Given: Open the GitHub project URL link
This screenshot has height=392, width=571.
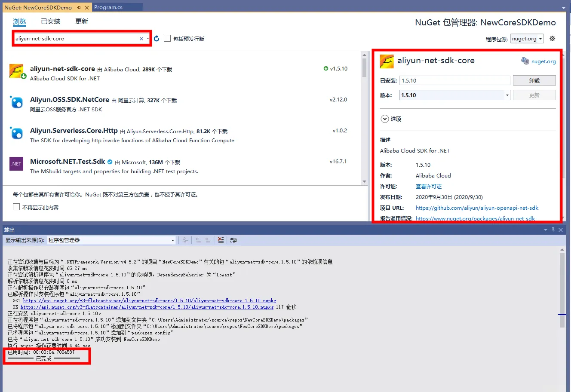Looking at the screenshot, I should click(x=477, y=208).
